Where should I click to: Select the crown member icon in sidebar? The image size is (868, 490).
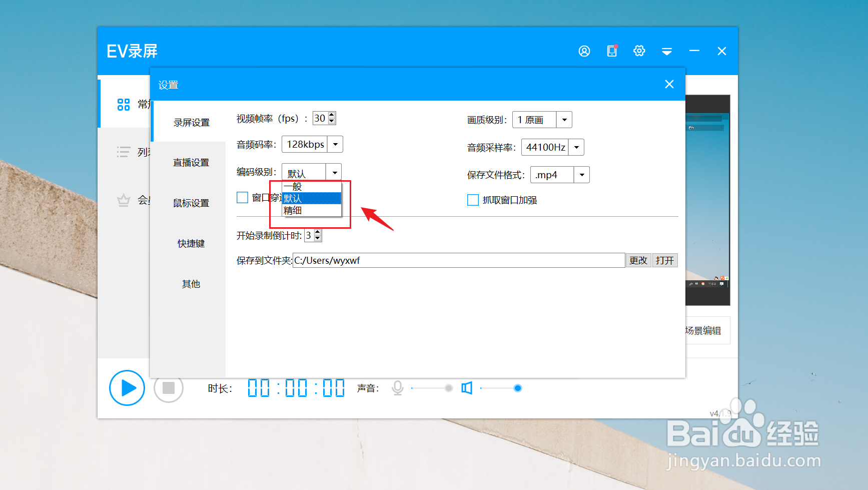(124, 200)
